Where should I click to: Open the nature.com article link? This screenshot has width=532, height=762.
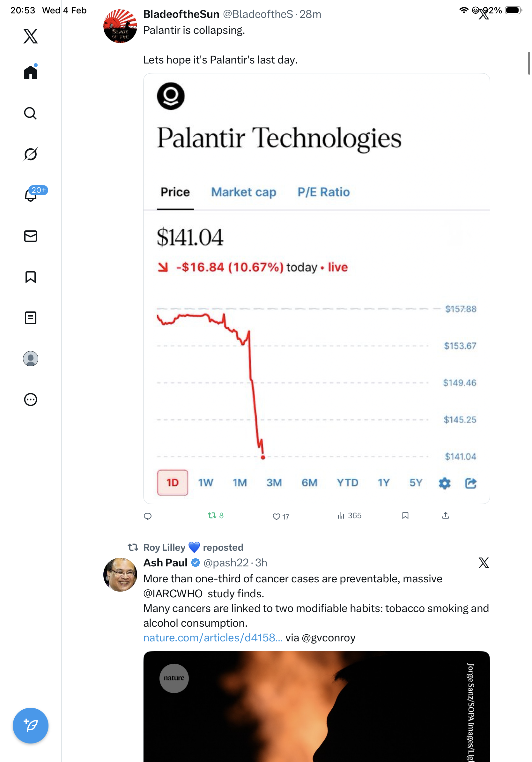point(213,638)
